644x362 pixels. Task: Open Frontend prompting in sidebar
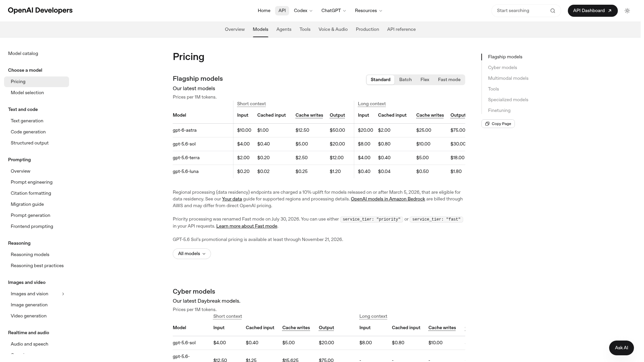32,227
